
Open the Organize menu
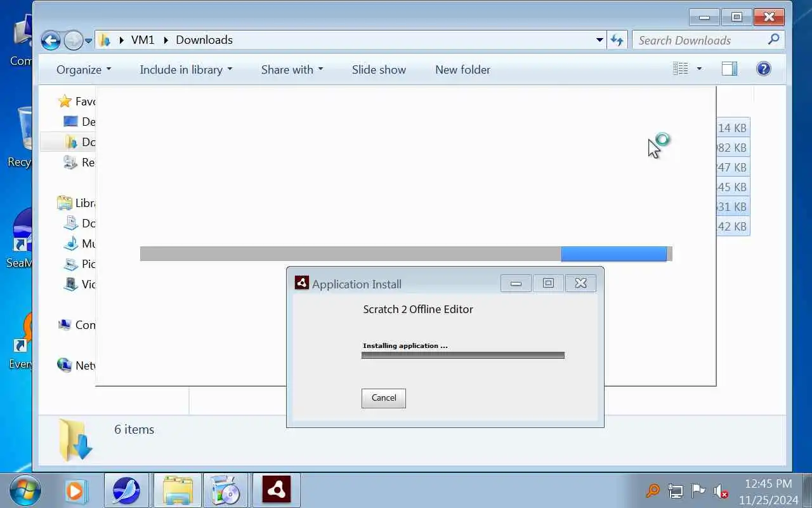pyautogui.click(x=84, y=70)
